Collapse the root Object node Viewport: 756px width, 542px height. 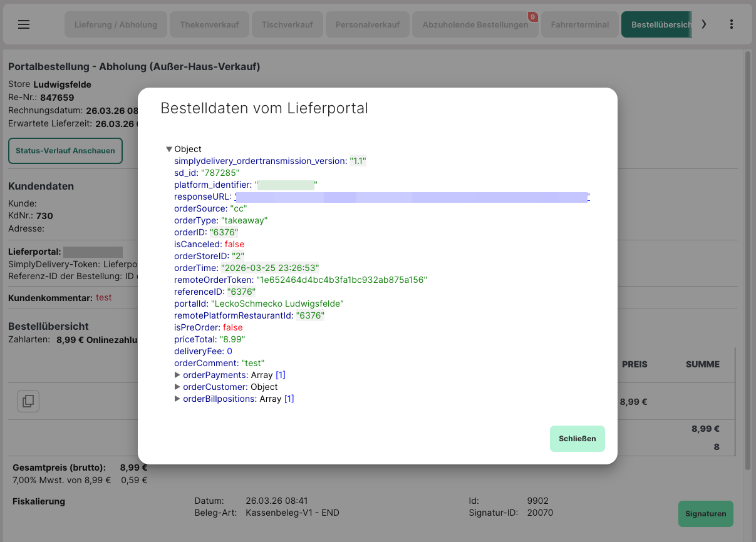169,150
